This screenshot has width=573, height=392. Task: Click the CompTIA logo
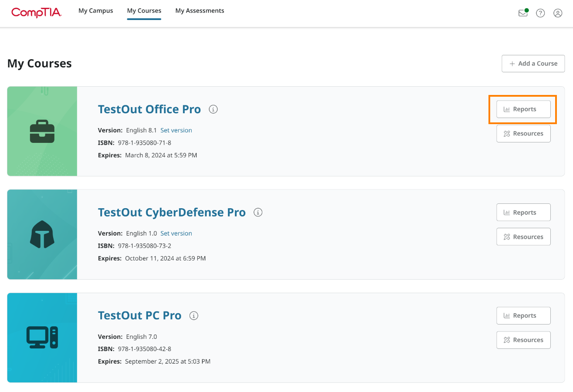37,12
